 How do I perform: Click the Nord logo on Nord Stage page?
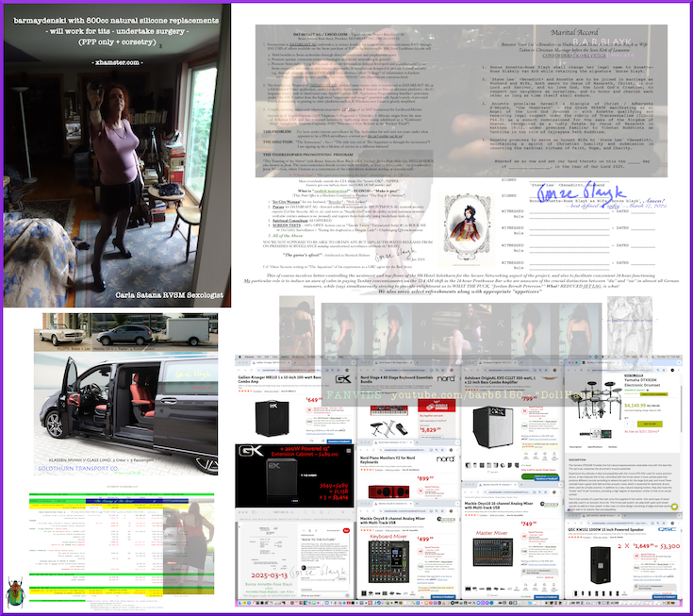pyautogui.click(x=445, y=378)
